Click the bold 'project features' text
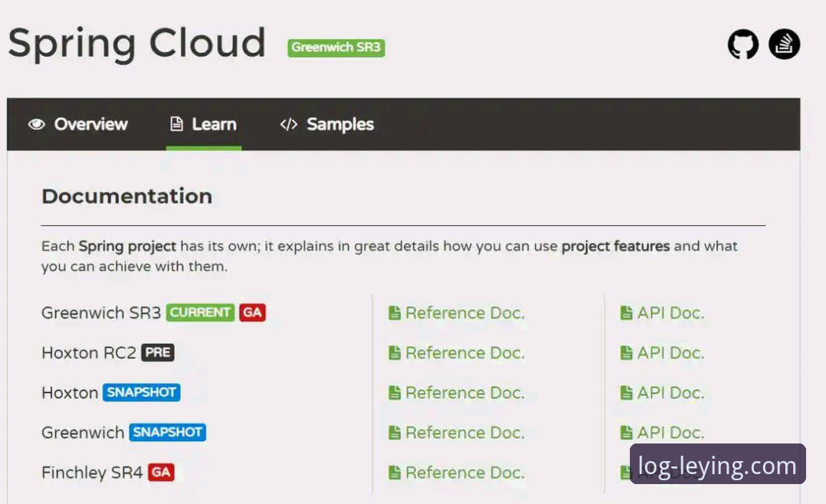Viewport: 826px width, 504px height. pyautogui.click(x=616, y=247)
